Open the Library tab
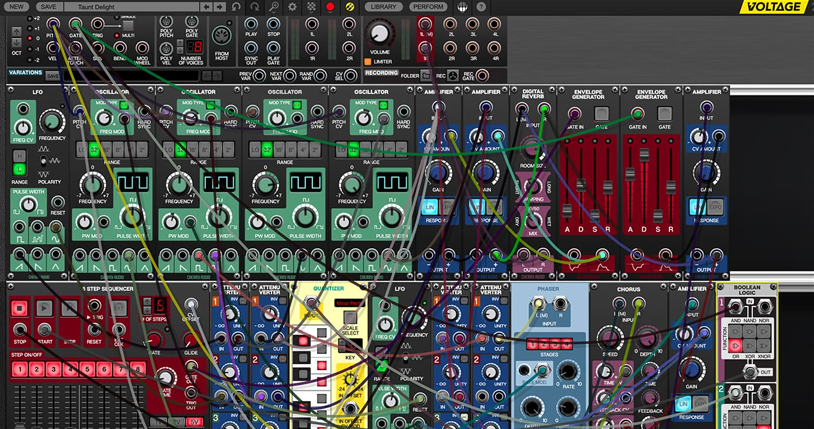The image size is (814, 429). coord(383,6)
